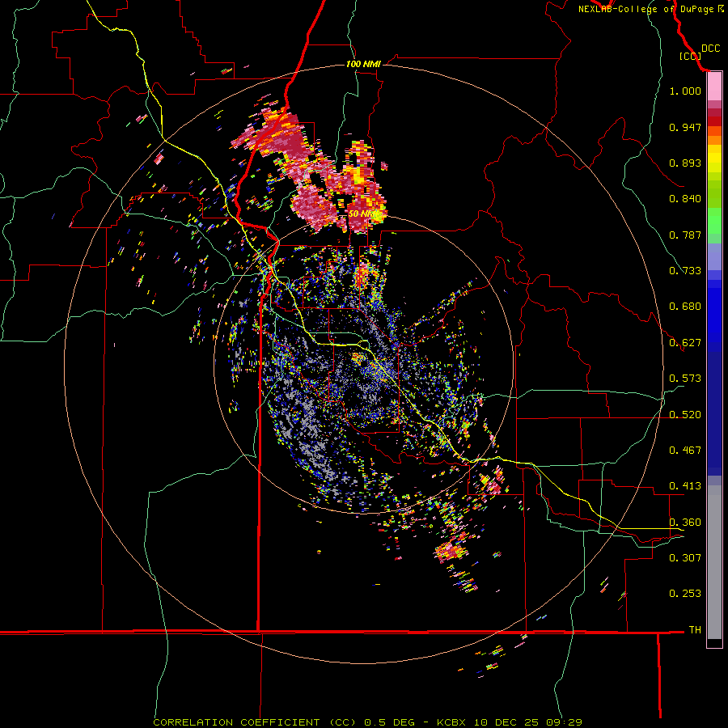Pick the gray lower segment of the color bar
728x728 pixels.
click(714, 562)
